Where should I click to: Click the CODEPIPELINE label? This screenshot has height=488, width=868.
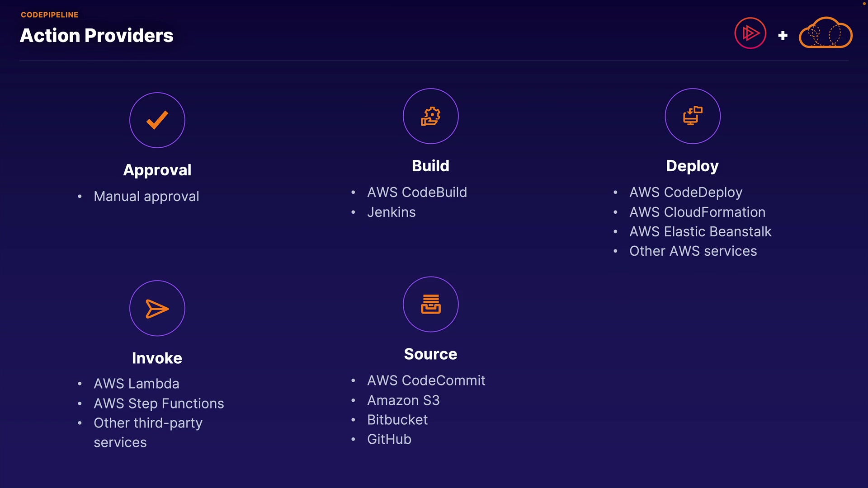(49, 15)
